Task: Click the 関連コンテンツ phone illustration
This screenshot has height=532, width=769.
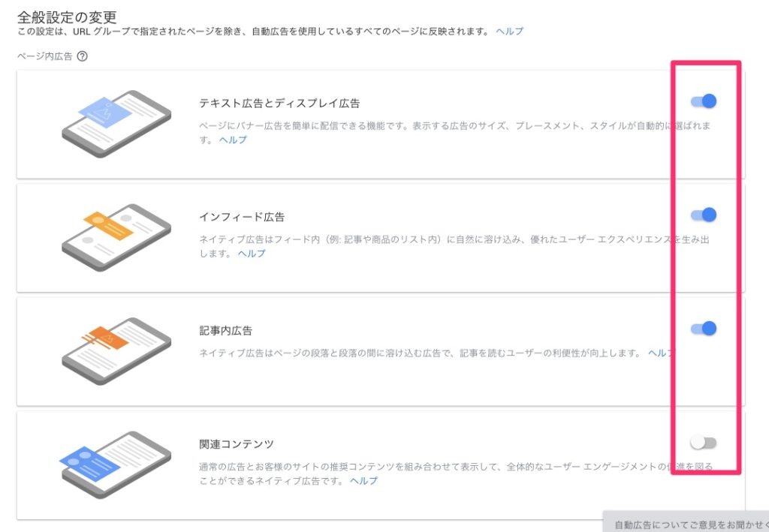Action: coord(115,465)
